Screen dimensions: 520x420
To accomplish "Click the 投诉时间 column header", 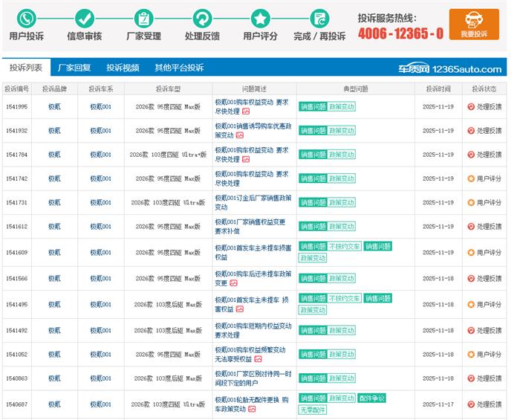I will (438, 88).
